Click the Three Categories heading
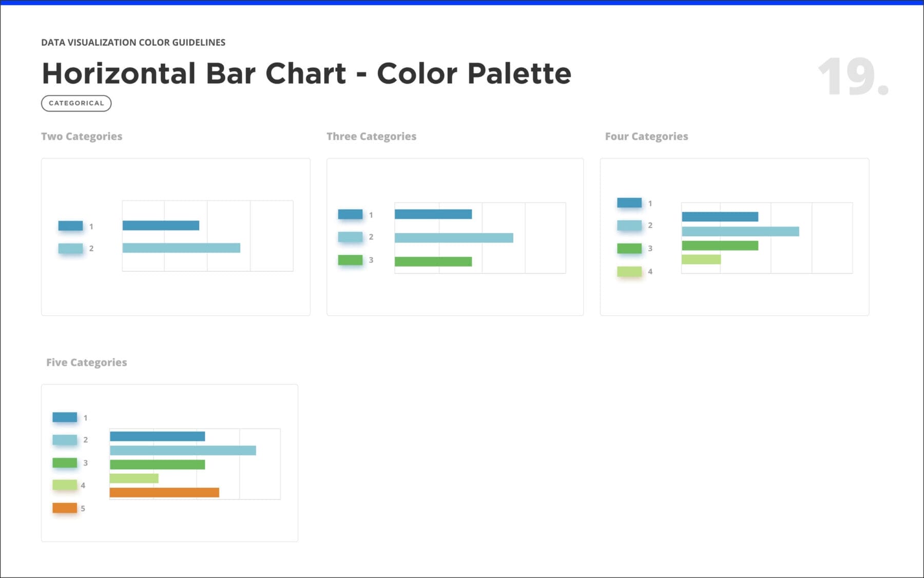924x578 pixels. tap(372, 137)
